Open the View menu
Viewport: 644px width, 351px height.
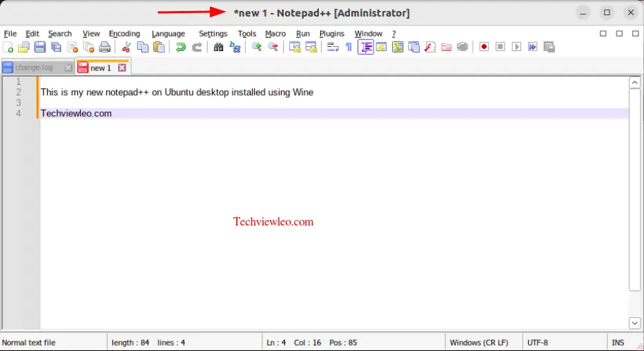click(91, 34)
